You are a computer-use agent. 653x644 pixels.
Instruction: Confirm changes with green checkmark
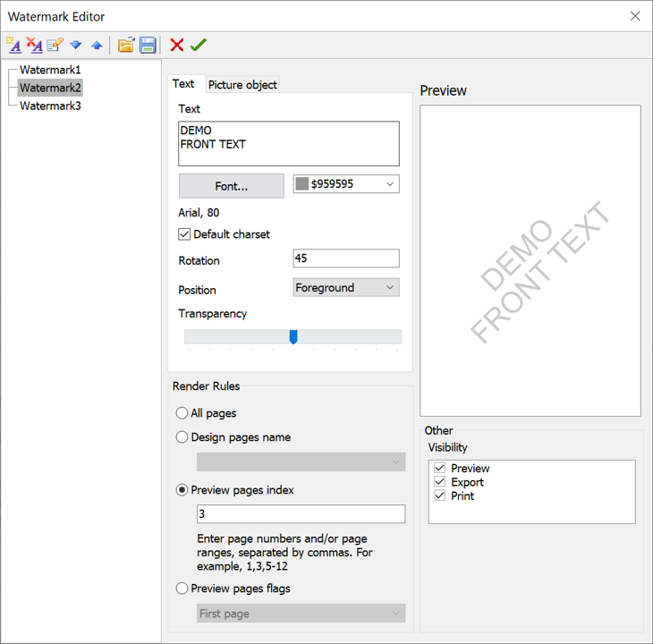pyautogui.click(x=199, y=45)
